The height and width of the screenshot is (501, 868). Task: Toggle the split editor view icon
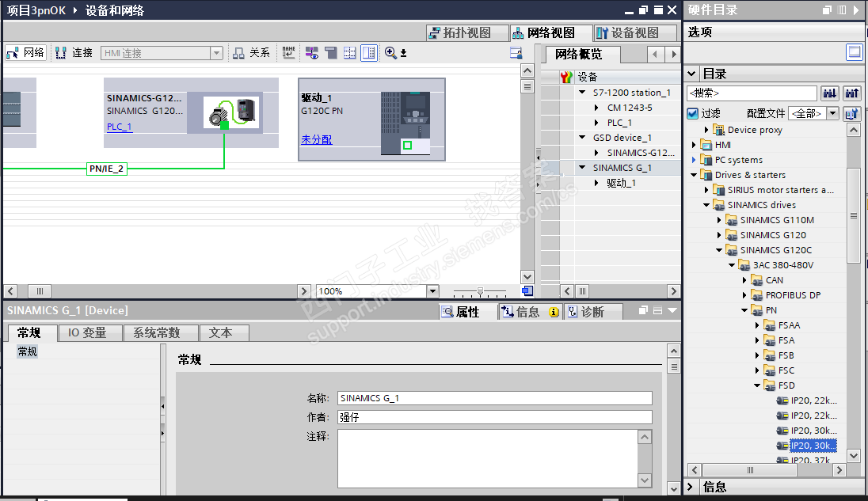[x=369, y=52]
